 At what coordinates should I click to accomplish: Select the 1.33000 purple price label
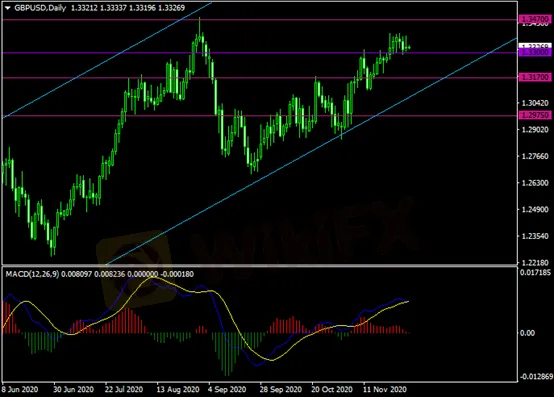pos(535,52)
